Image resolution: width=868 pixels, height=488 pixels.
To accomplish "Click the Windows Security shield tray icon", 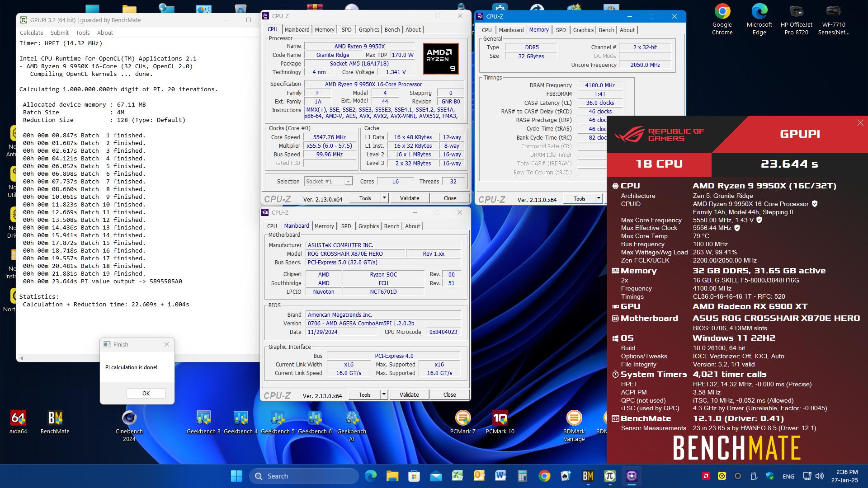I will (770, 476).
